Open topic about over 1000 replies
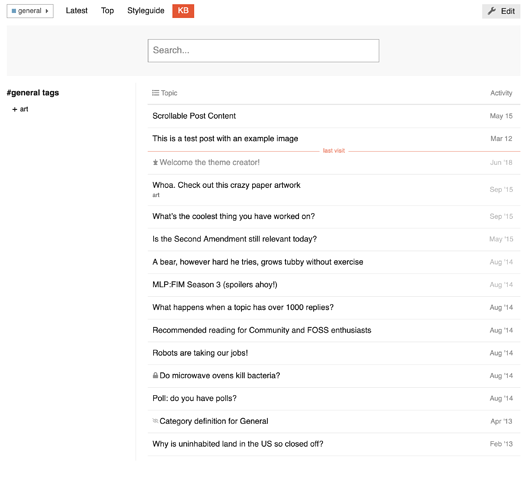 tap(243, 307)
